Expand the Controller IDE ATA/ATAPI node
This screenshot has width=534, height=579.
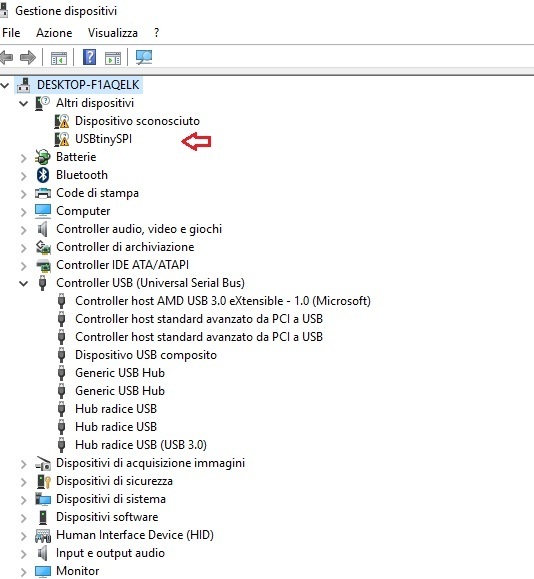pyautogui.click(x=24, y=266)
